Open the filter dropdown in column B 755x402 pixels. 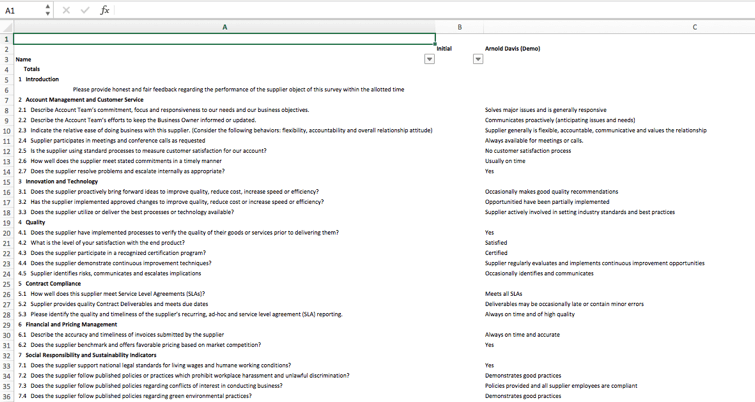pyautogui.click(x=478, y=59)
